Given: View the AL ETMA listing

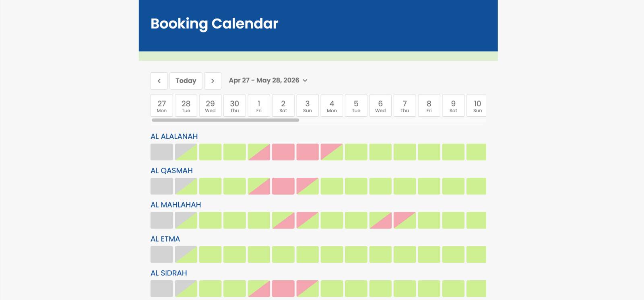Looking at the screenshot, I should pos(165,239).
